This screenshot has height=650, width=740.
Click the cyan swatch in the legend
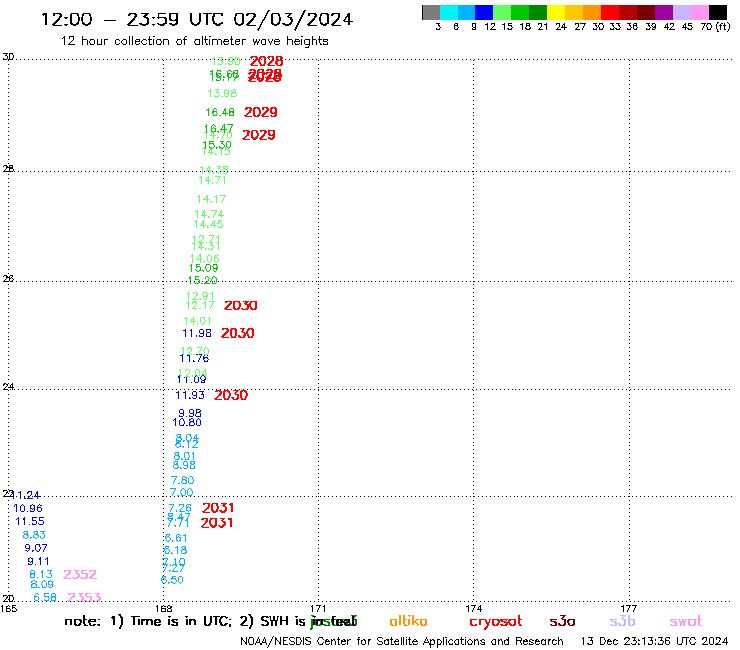click(449, 12)
